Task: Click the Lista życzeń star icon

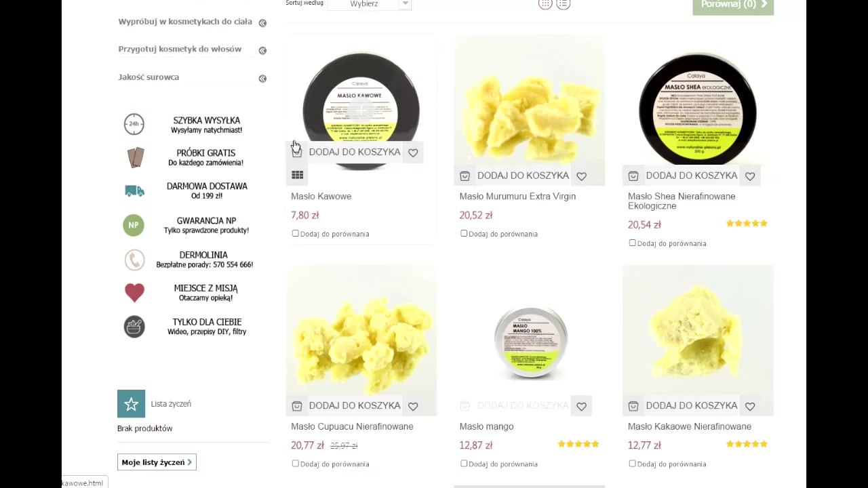Action: point(131,404)
